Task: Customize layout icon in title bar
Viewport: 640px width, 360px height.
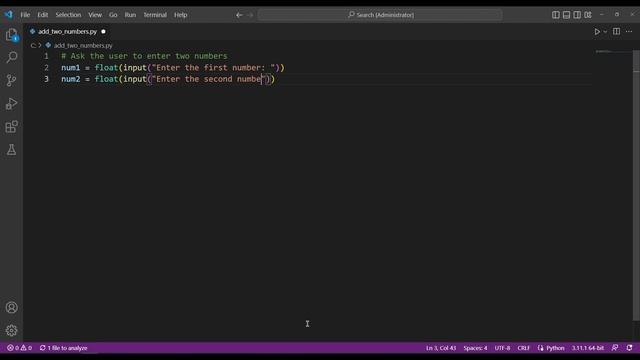Action: click(x=588, y=15)
